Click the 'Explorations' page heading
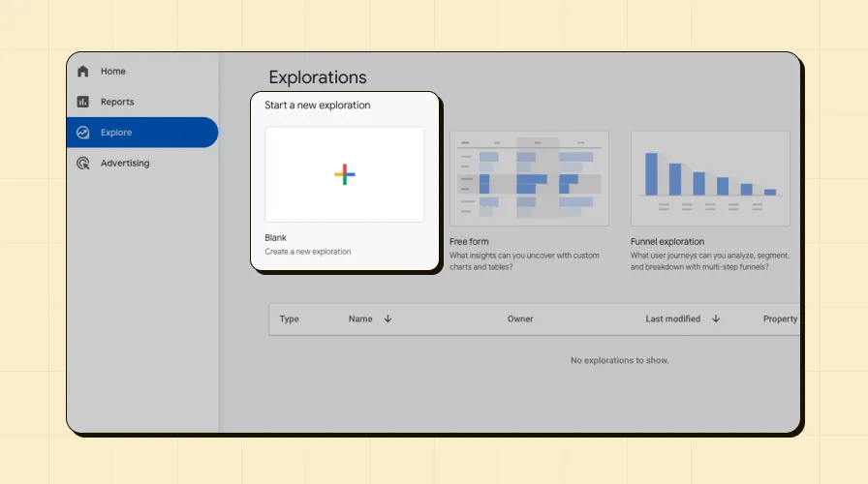This screenshot has width=868, height=484. [x=318, y=77]
